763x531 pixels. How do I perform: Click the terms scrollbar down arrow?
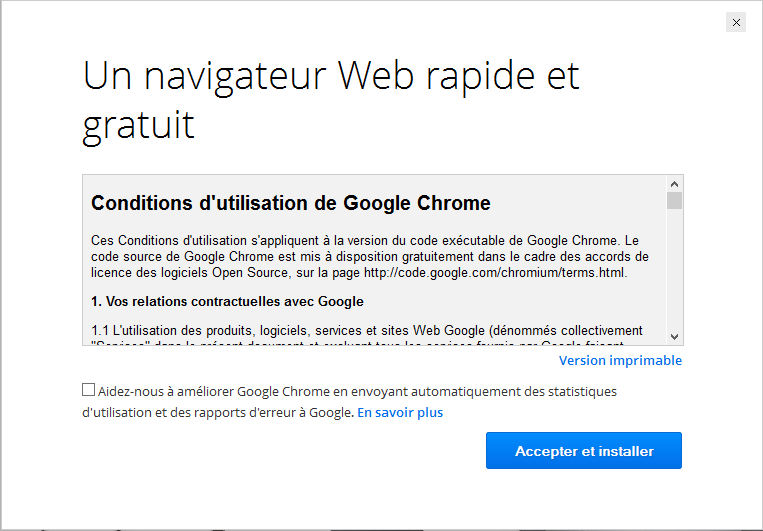[x=675, y=337]
